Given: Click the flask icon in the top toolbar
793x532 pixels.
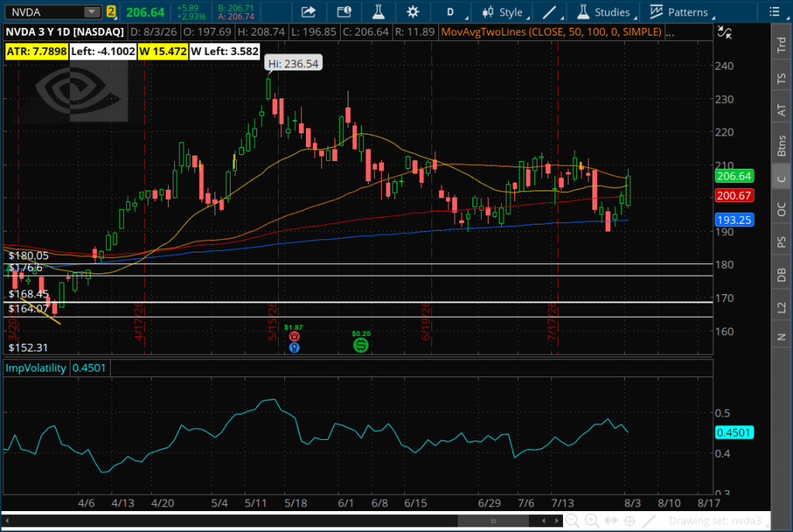Looking at the screenshot, I should pyautogui.click(x=378, y=12).
